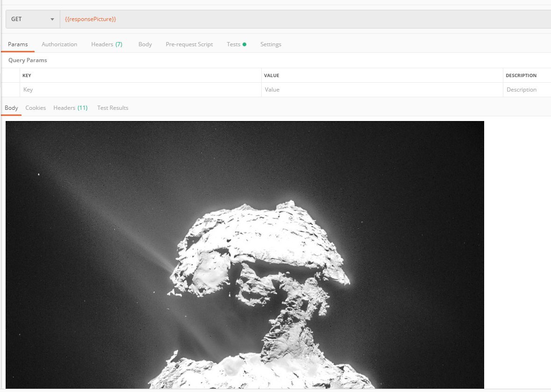Open the Settings tab
Viewport: 551px width, 392px height.
(271, 44)
